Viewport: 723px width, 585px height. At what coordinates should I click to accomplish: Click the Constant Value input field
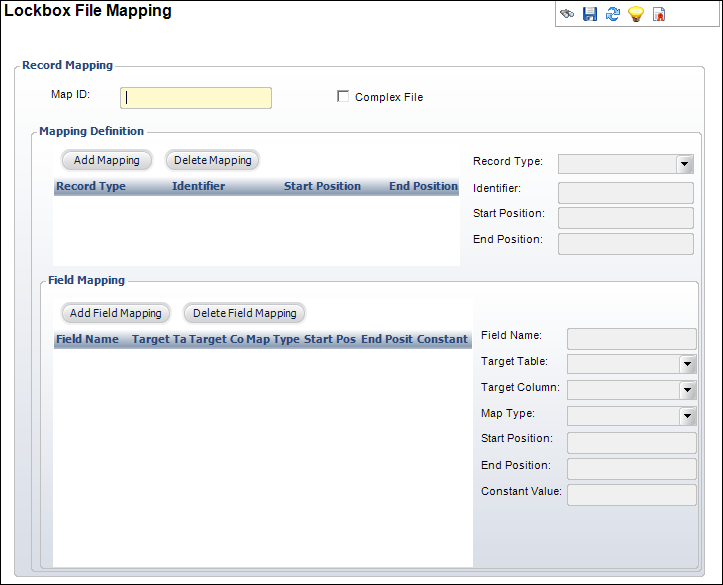632,495
